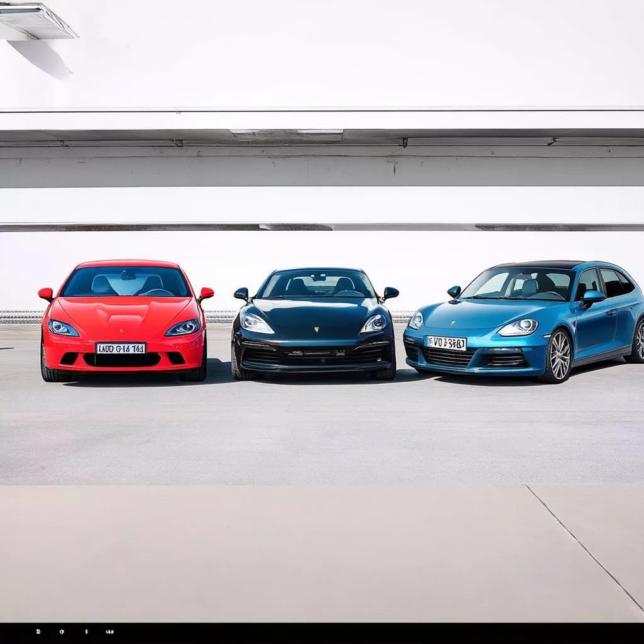This screenshot has width=644, height=644.
Task: Select the black car's windshield
Action: [x=317, y=285]
